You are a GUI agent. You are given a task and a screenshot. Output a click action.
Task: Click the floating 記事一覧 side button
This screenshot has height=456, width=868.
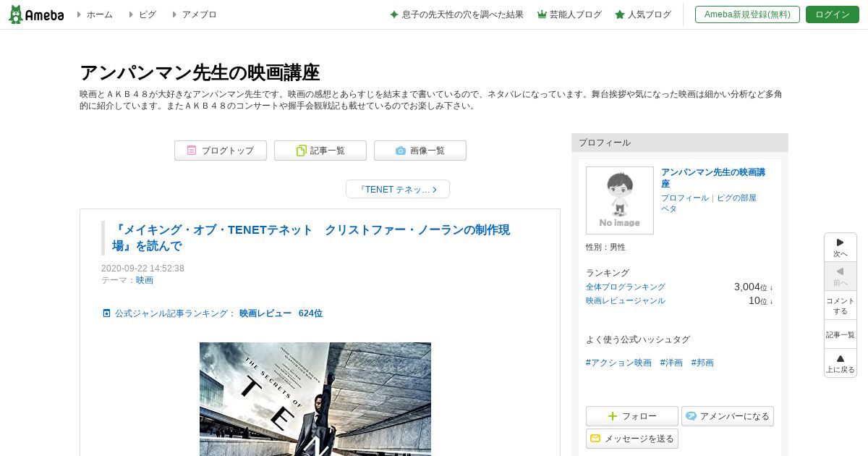[841, 334]
